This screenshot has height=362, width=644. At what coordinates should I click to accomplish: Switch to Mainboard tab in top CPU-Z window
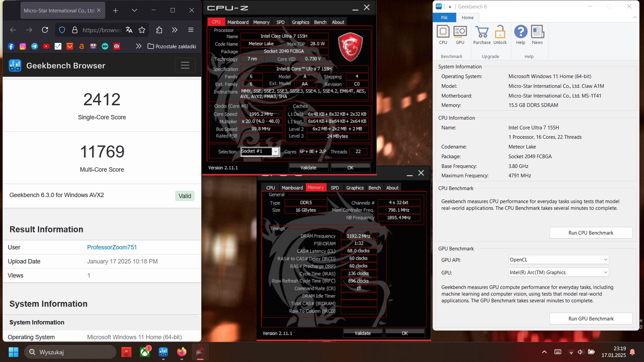[x=238, y=22]
